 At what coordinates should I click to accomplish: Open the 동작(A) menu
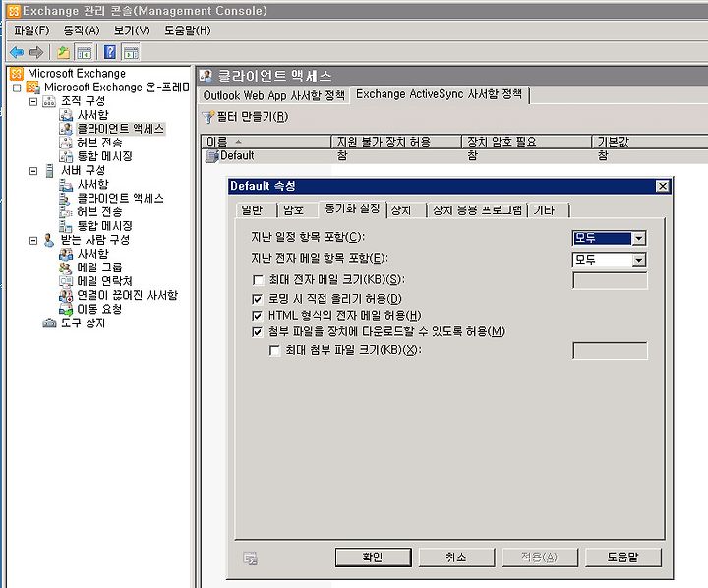tap(82, 30)
